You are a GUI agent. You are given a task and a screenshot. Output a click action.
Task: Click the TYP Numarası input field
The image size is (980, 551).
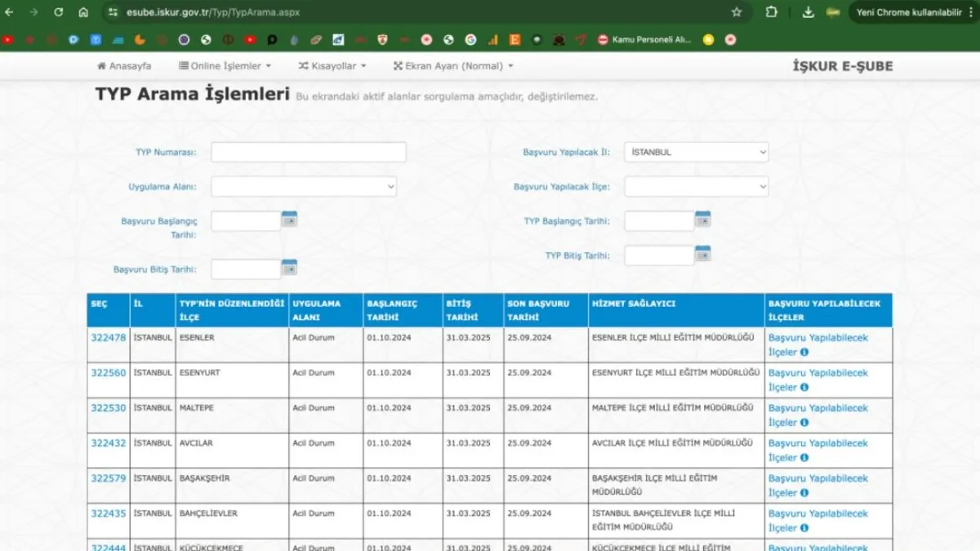click(308, 152)
